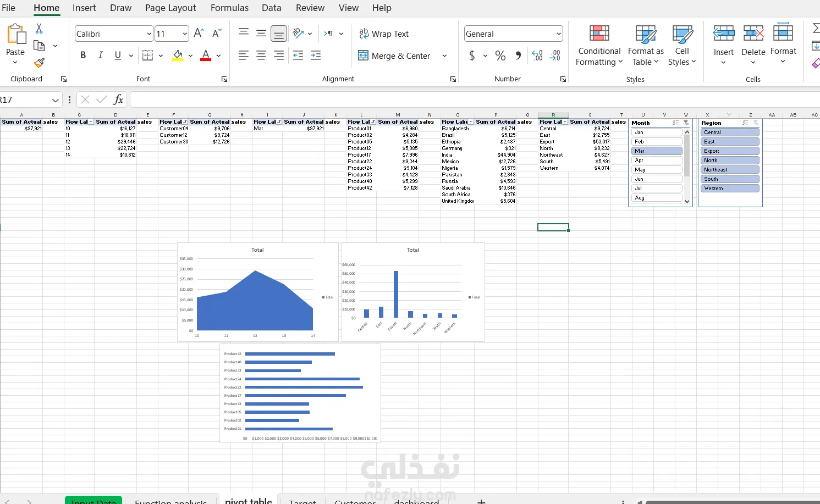Click the Increase Indent icon
The image size is (820, 504).
click(x=316, y=56)
